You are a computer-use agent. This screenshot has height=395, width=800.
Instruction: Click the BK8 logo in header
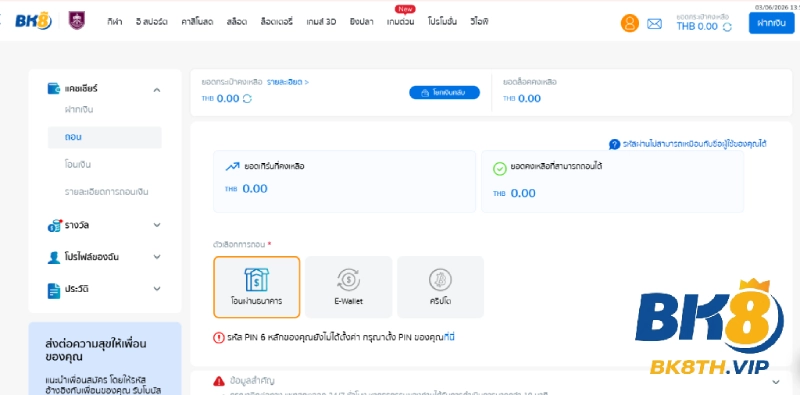pyautogui.click(x=34, y=21)
